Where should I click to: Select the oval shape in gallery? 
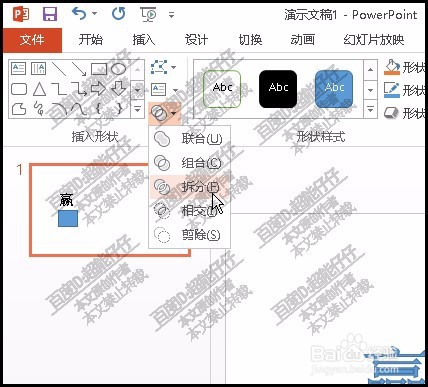point(118,69)
